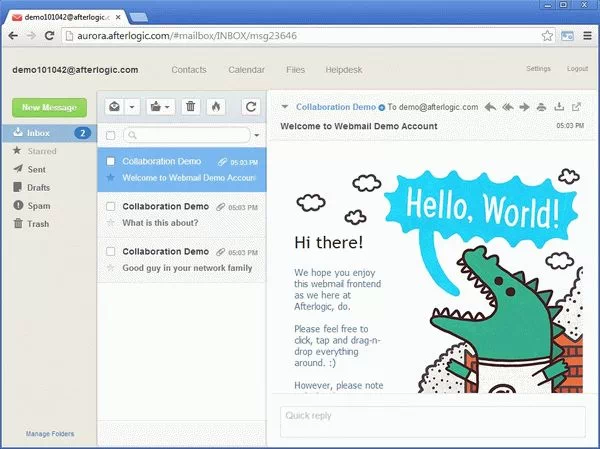The width and height of the screenshot is (600, 449).
Task: Reply to the message using the single-arrow icon
Action: point(490,107)
